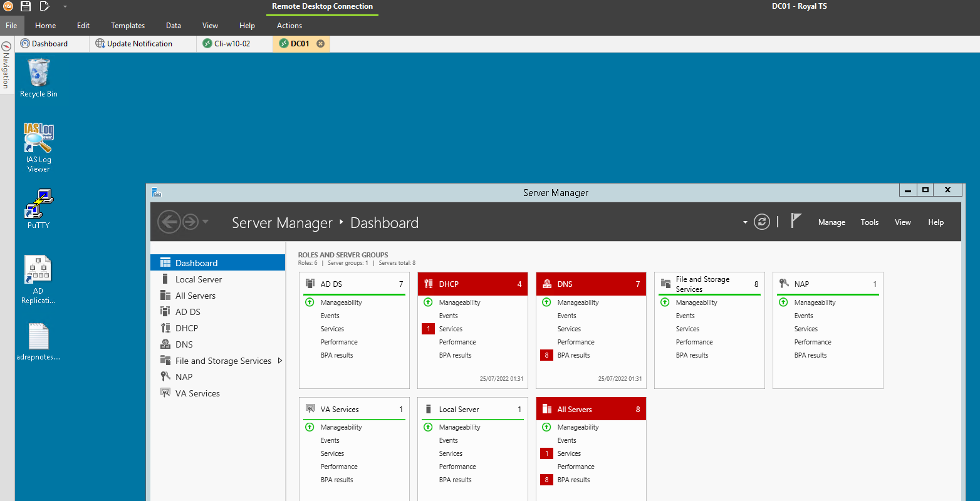Switch to the Cli-w10-02 connection tab
Screen dimensions: 980x501
pos(232,44)
